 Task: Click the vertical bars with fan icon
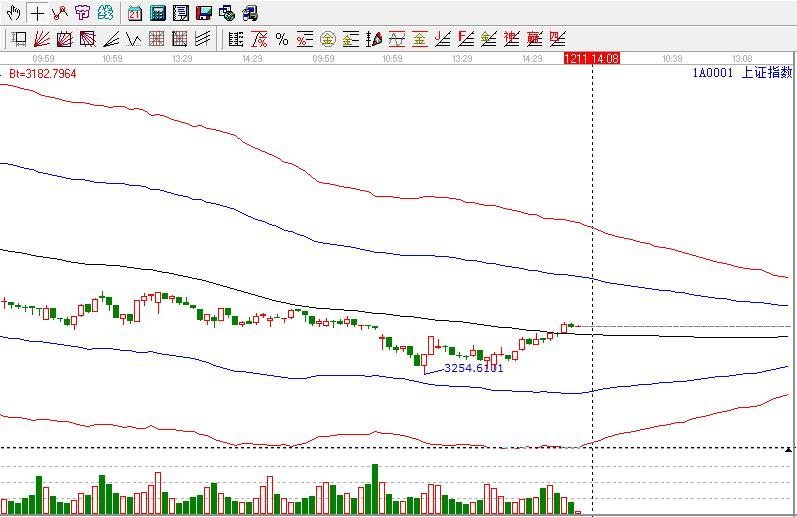tap(374, 39)
